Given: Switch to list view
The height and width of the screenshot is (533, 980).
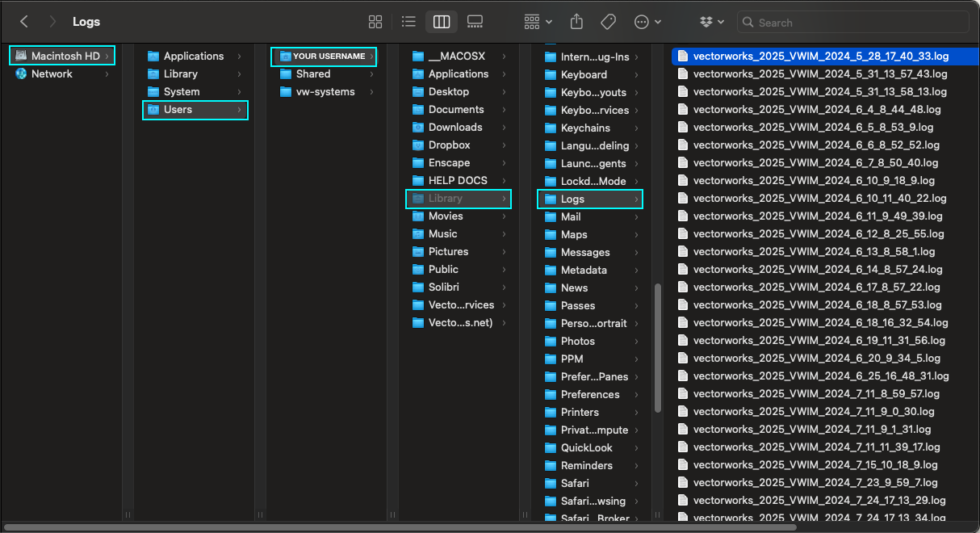Looking at the screenshot, I should click(x=408, y=22).
